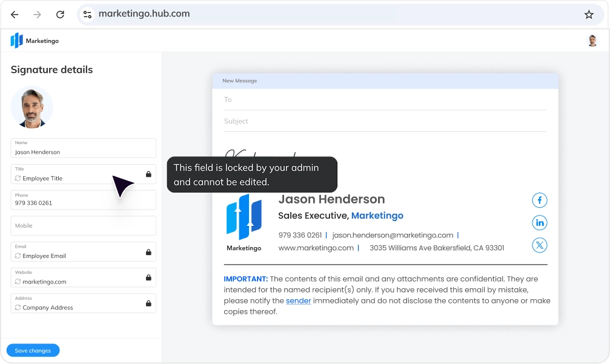Open site information icon in address bar
This screenshot has height=364, width=610.
pyautogui.click(x=87, y=15)
